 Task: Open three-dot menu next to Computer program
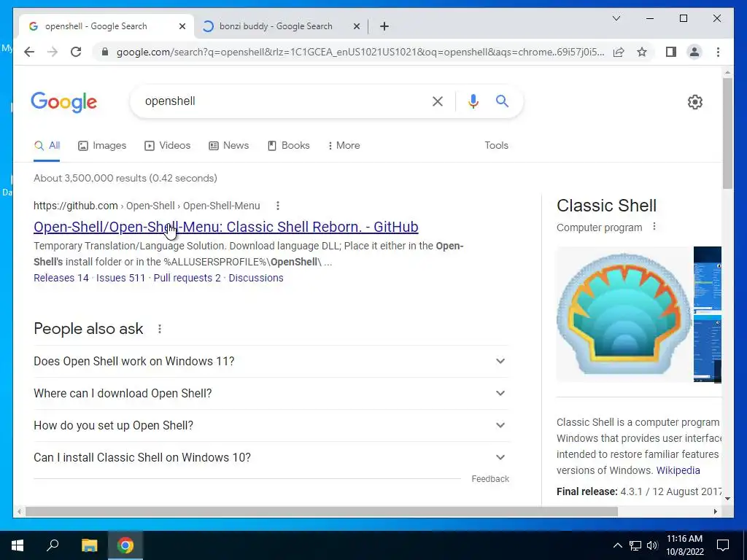[654, 227]
